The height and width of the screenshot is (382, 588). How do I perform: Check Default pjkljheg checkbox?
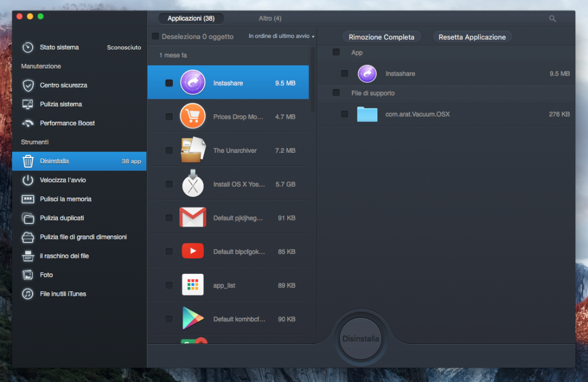169,218
